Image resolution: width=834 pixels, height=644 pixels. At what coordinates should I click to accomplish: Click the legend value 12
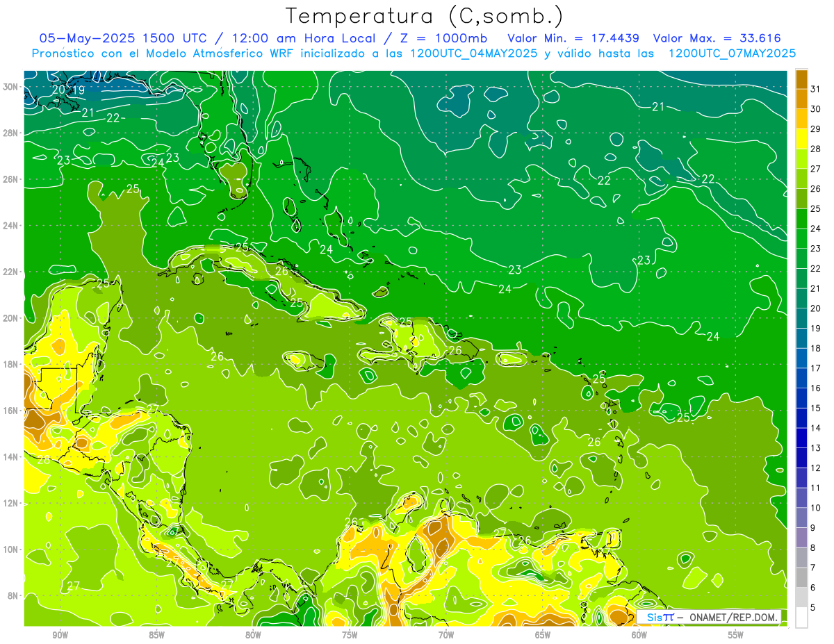tap(816, 468)
